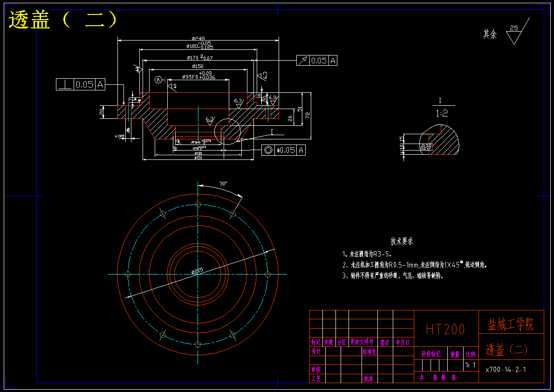Click the detail leader label I near section
Image resolution: width=554 pixels, height=392 pixels.
pyautogui.click(x=272, y=131)
